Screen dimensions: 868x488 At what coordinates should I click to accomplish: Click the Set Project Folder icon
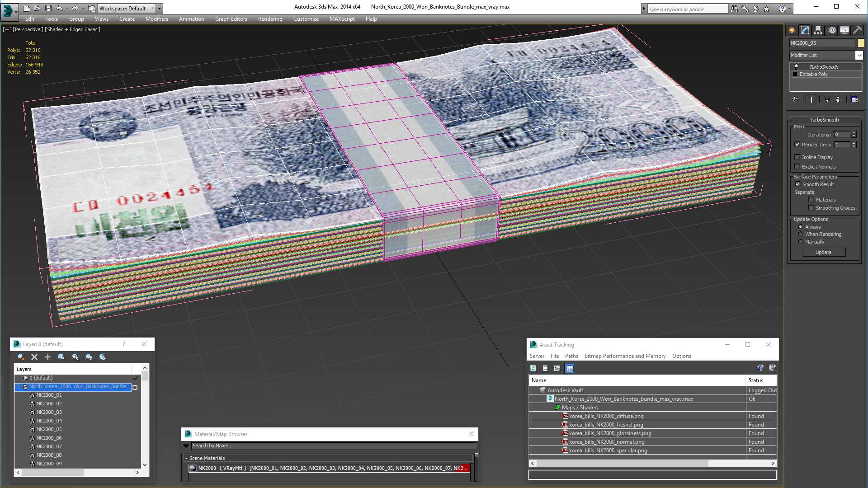[91, 8]
